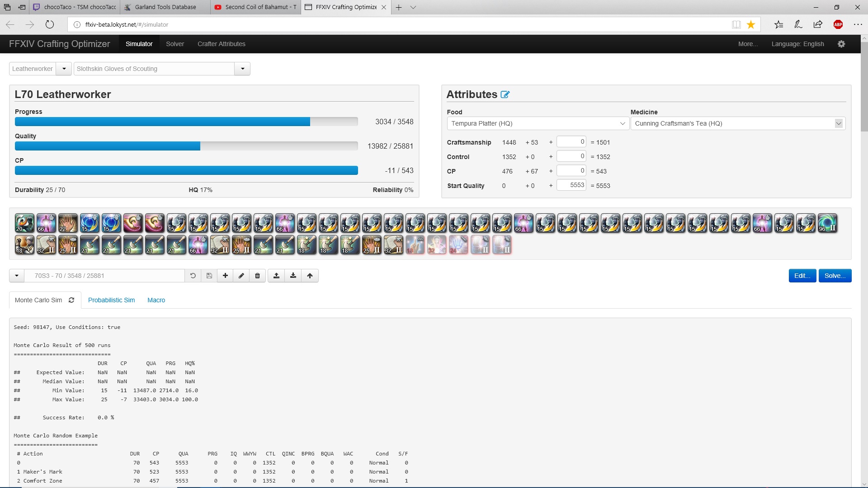868x488 pixels.
Task: Refresh the Monte Carlo simulation icon
Action: tap(71, 300)
